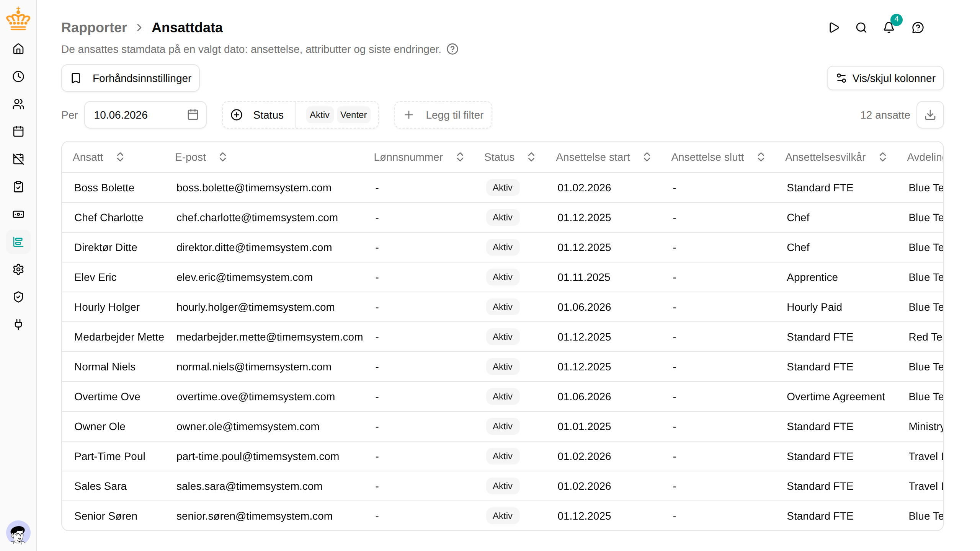The image size is (980, 551).
Task: Open the reports chart icon in the sidebar
Action: pyautogui.click(x=18, y=242)
